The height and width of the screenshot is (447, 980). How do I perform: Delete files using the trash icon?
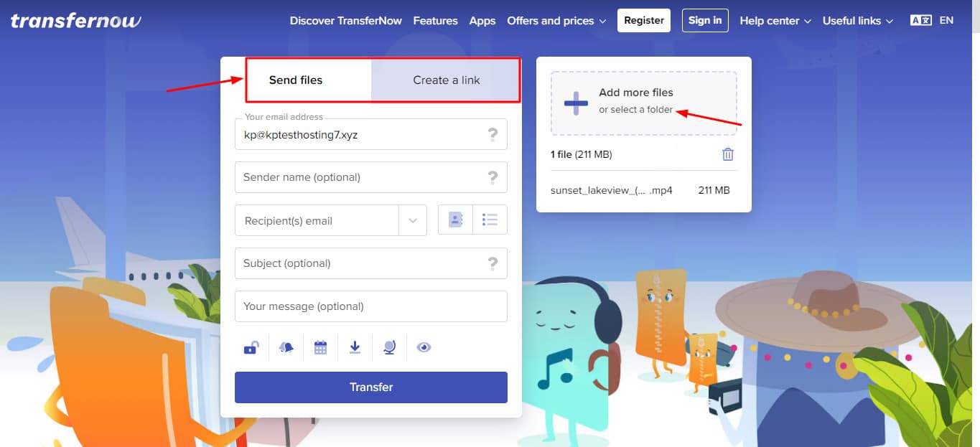(x=727, y=154)
